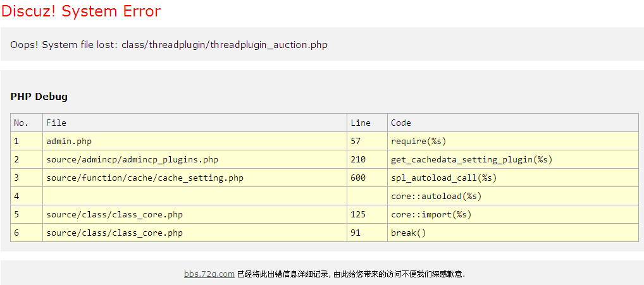The height and width of the screenshot is (285, 644).
Task: Click the Chinese apology message text
Action: (351, 274)
